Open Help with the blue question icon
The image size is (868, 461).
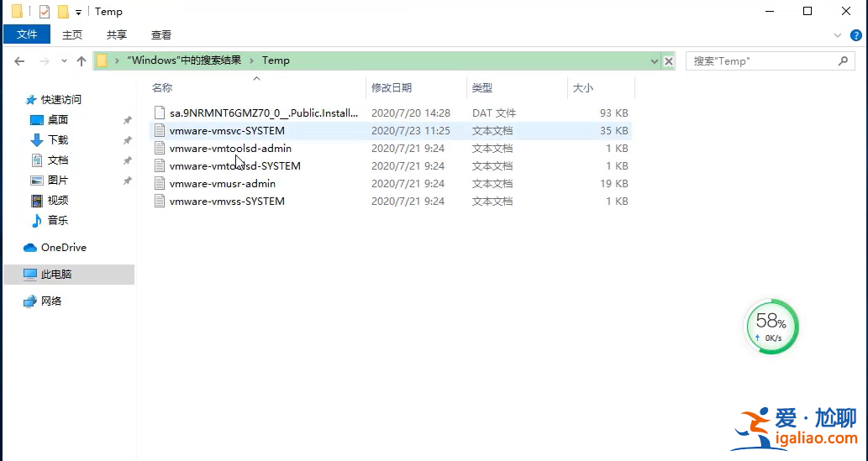[856, 35]
